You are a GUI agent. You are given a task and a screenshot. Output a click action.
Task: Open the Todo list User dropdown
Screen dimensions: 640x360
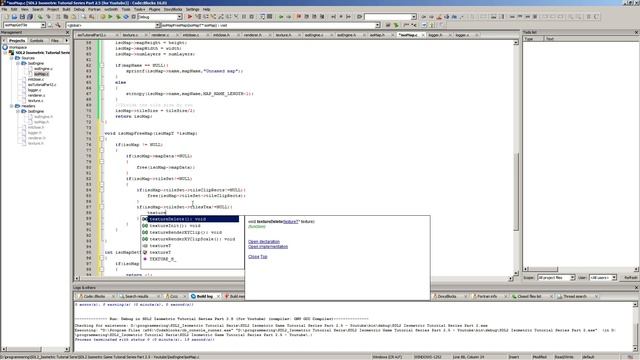(x=613, y=278)
